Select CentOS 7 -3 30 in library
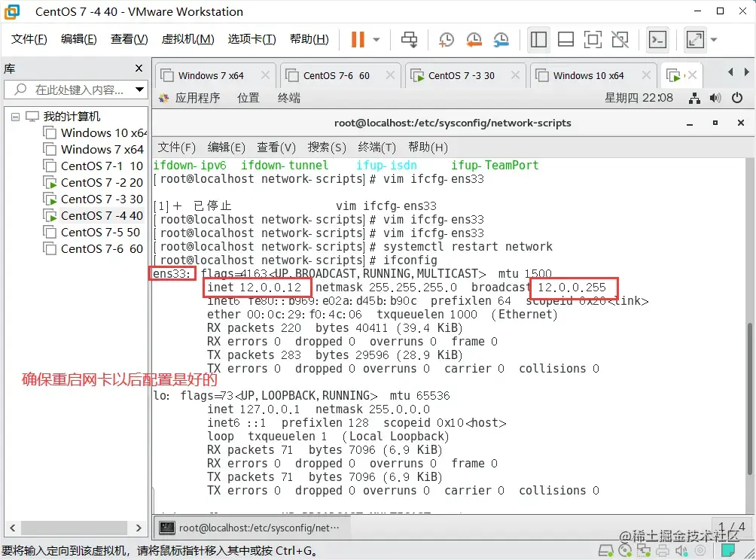Image resolution: width=756 pixels, height=560 pixels. pyautogui.click(x=93, y=199)
